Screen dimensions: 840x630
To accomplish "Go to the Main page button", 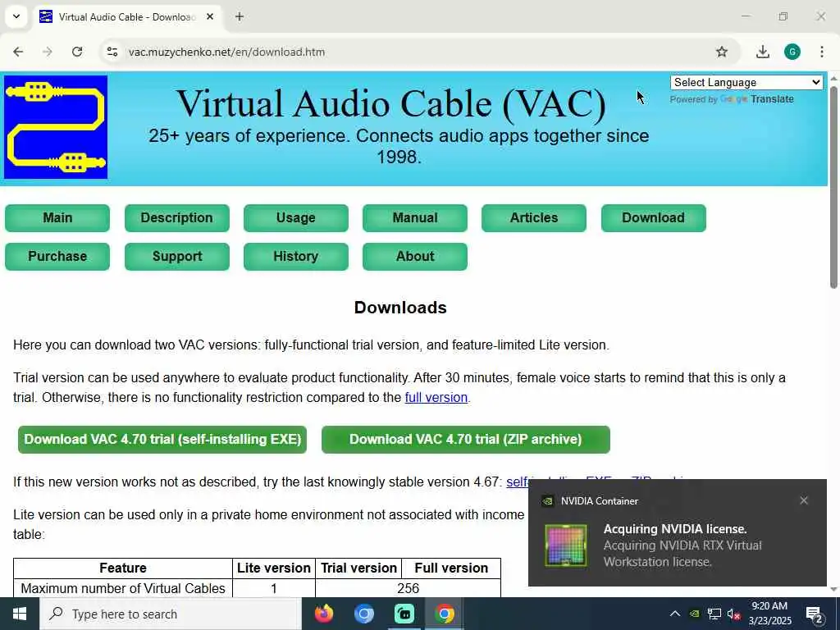I will click(x=57, y=218).
